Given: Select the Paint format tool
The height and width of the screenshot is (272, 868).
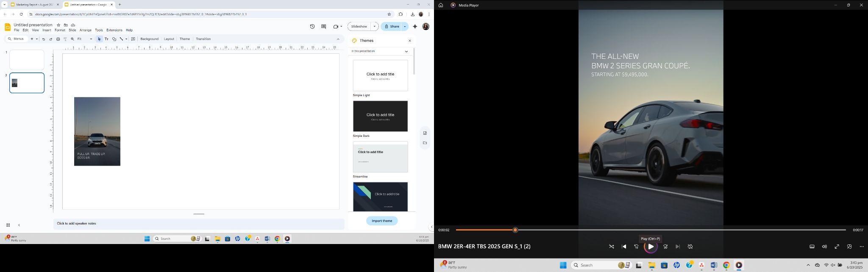Looking at the screenshot, I should (65, 39).
